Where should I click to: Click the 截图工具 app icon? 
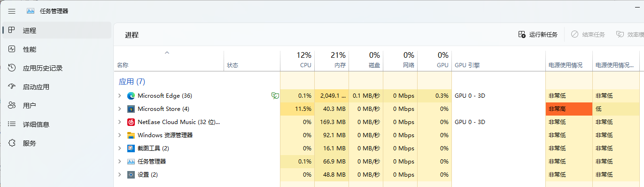coord(131,148)
